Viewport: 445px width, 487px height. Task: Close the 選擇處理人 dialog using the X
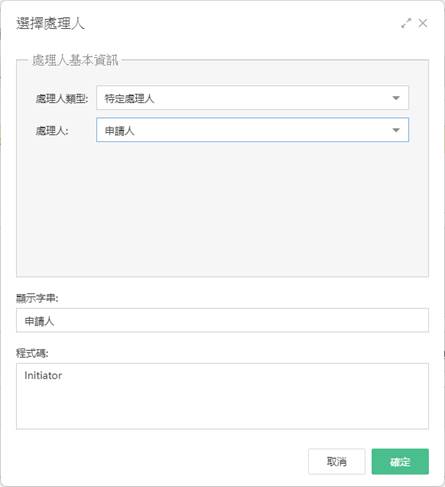pyautogui.click(x=423, y=23)
